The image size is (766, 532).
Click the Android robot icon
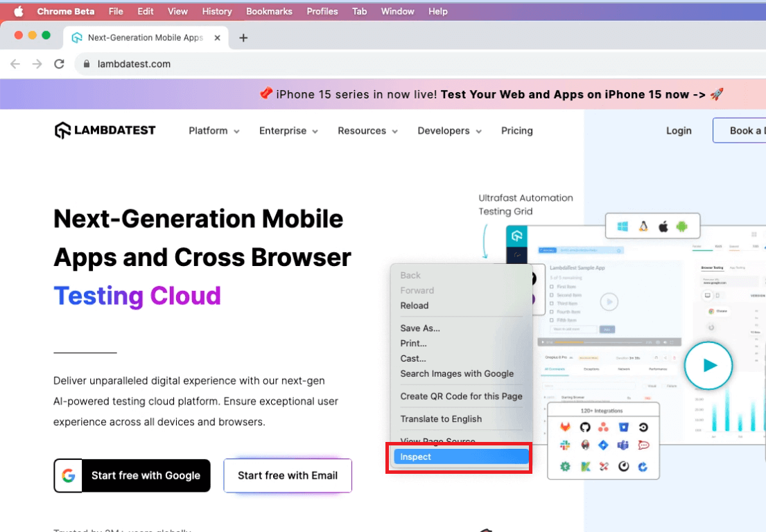682,226
